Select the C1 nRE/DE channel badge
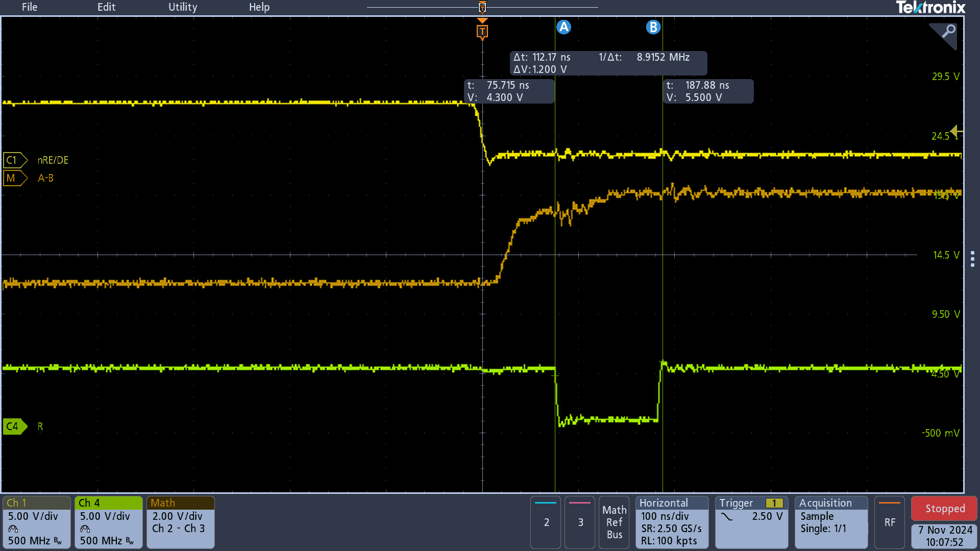 click(14, 160)
